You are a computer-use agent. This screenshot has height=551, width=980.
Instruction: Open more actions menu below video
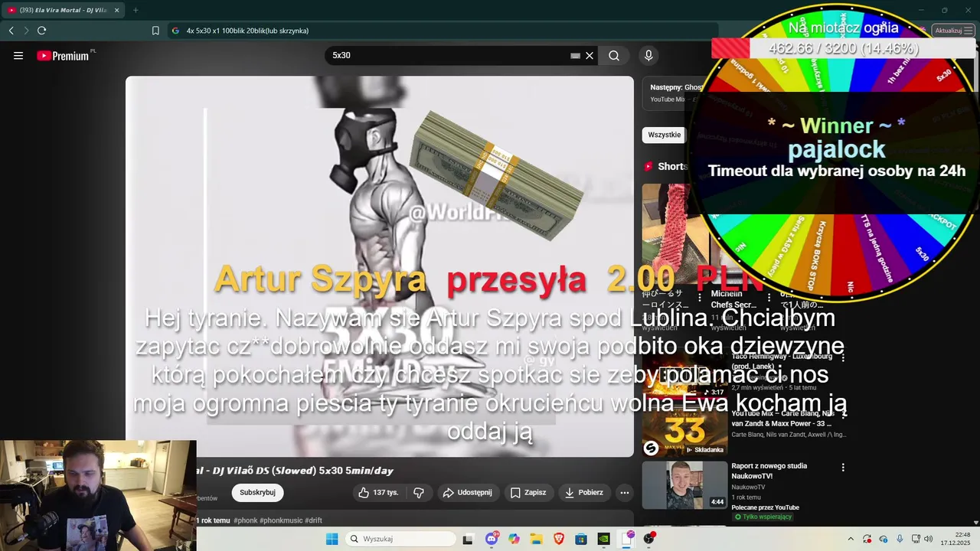(625, 492)
